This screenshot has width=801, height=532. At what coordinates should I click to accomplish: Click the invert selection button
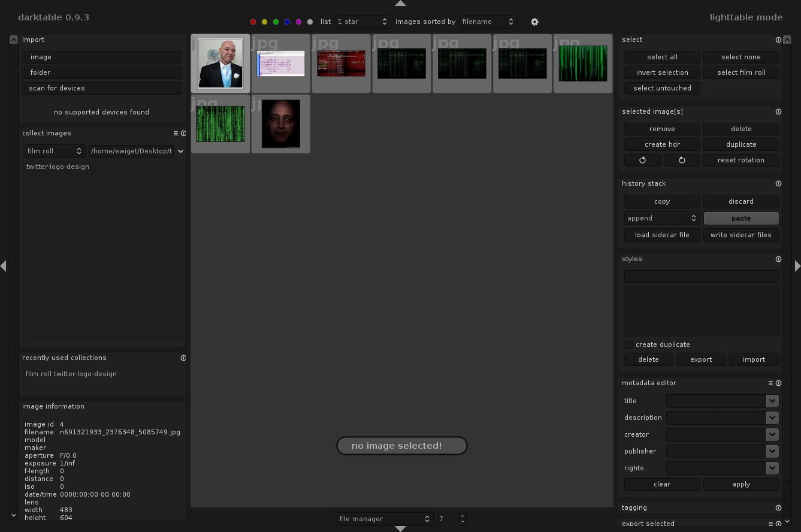662,72
